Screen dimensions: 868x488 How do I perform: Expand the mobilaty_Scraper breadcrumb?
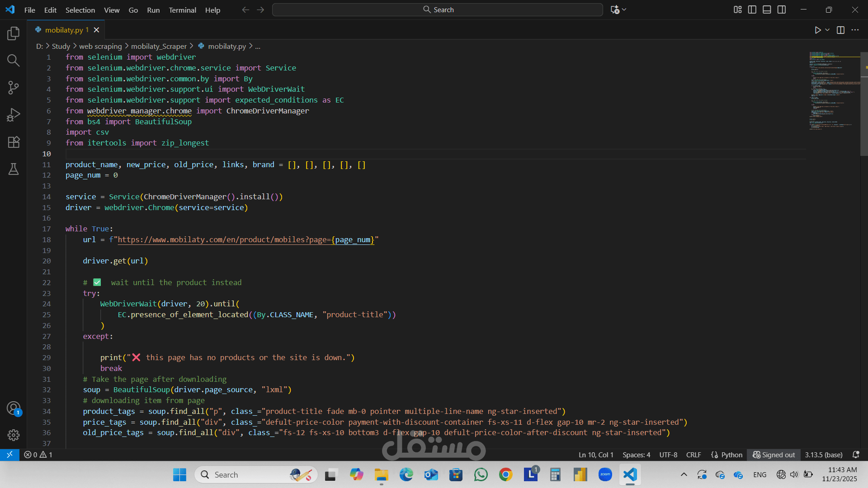coord(159,46)
